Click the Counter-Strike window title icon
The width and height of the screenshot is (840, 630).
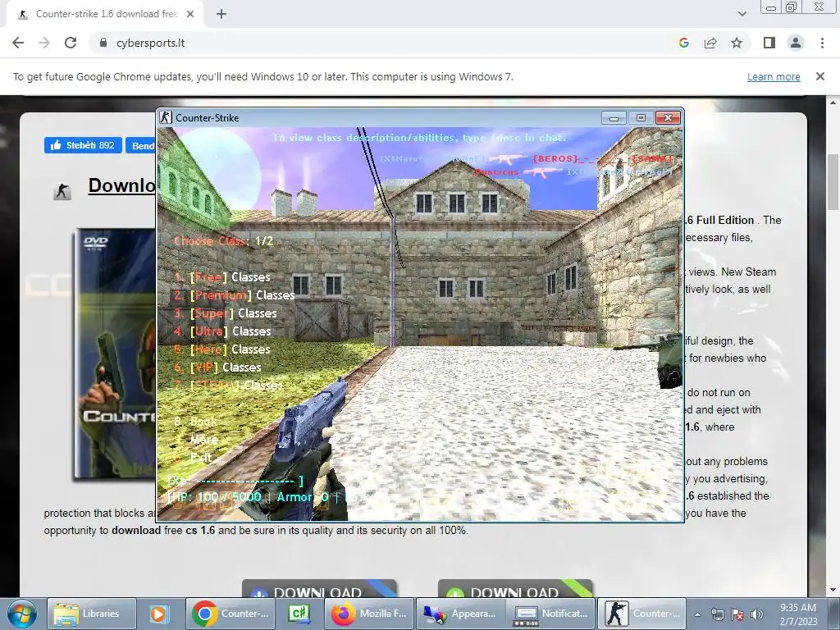tap(166, 117)
